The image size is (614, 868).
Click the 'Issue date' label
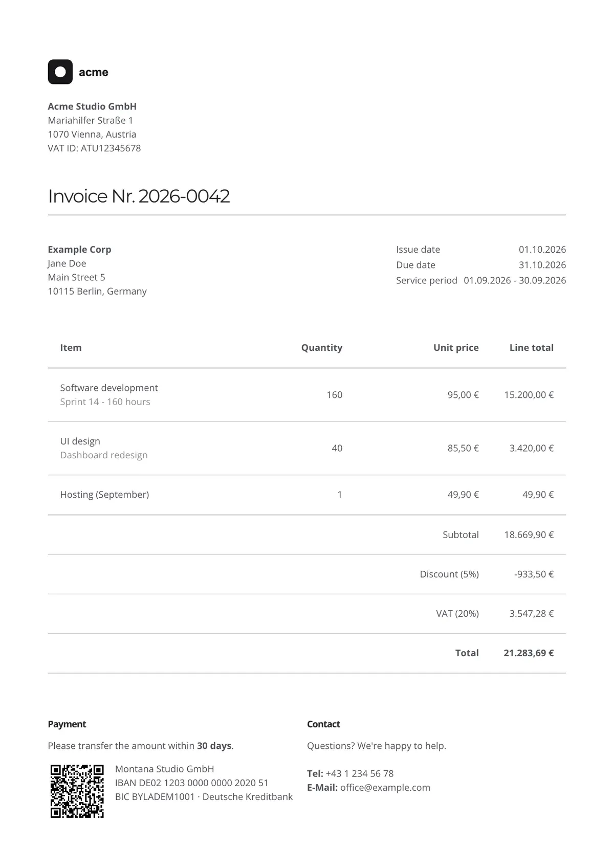pyautogui.click(x=418, y=250)
